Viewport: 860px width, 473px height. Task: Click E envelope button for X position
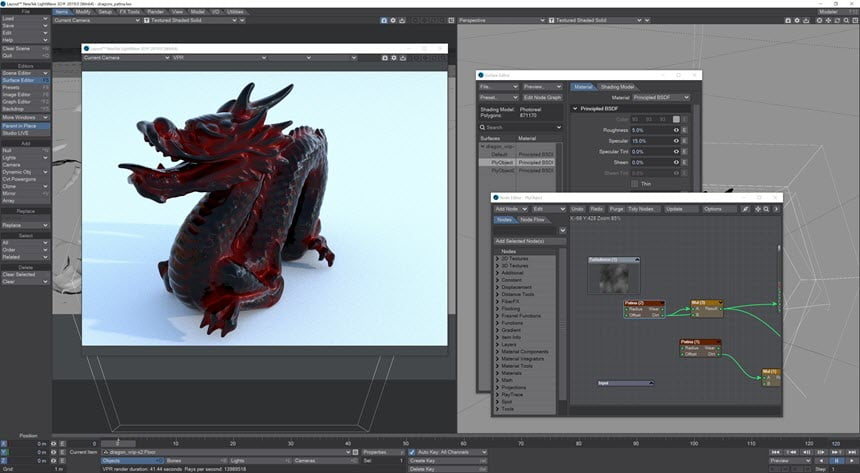click(63, 444)
